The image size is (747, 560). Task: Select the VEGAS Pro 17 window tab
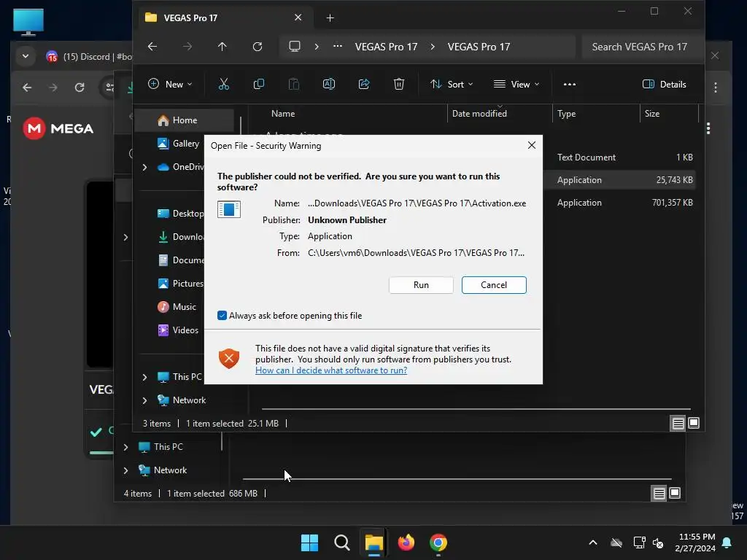click(226, 17)
